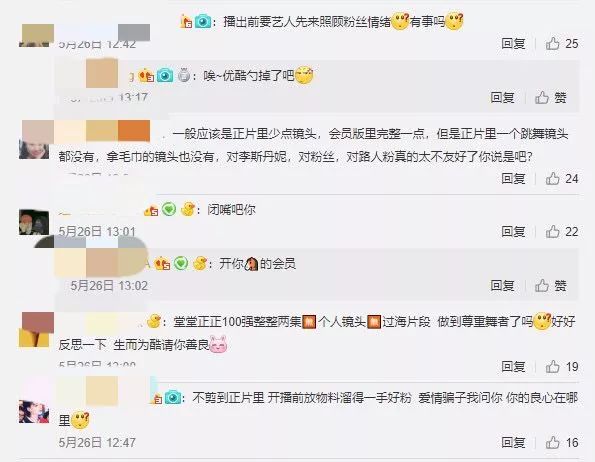Click thumbs-up icon next to 24

552,178
